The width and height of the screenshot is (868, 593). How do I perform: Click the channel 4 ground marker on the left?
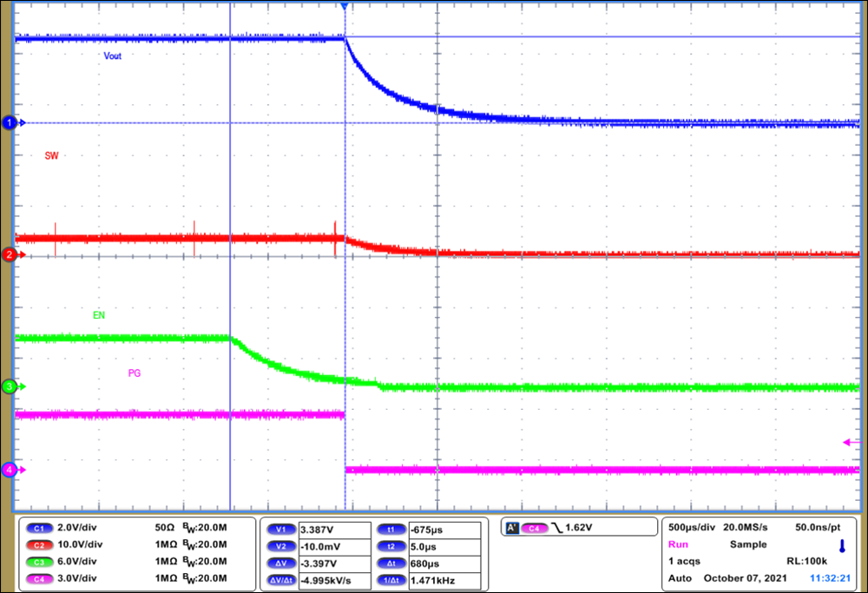[x=9, y=469]
